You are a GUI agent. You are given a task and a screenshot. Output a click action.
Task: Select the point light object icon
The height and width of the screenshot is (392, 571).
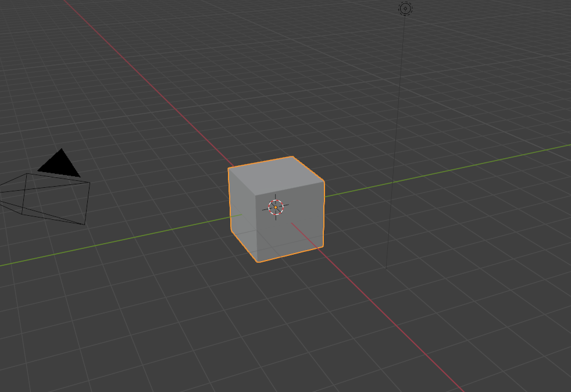click(x=405, y=8)
